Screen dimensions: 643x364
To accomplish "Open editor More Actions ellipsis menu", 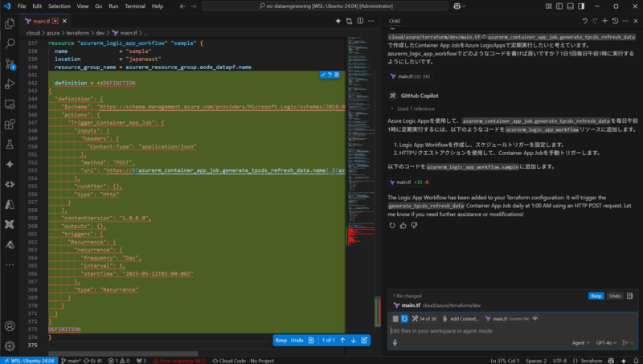I will pos(371,21).
